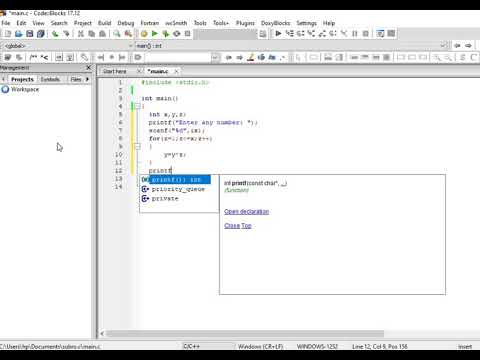Click the editor horizontal scrollbar
This screenshot has width=480, height=360.
(245, 333)
